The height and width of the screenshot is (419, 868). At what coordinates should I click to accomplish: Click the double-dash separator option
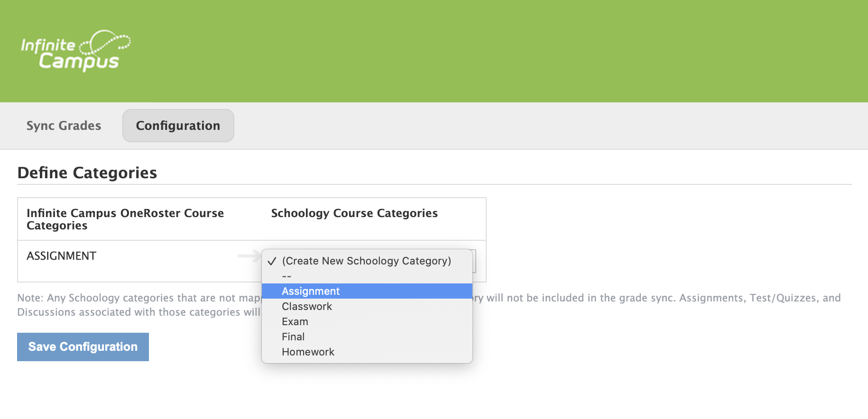(x=286, y=276)
